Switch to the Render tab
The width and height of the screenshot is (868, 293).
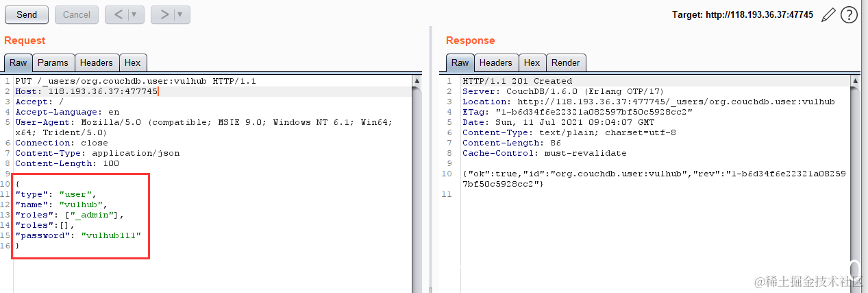[566, 62]
